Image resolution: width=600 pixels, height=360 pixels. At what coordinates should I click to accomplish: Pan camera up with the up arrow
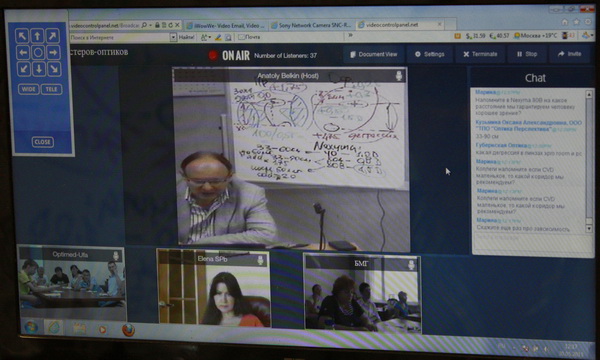click(x=38, y=36)
